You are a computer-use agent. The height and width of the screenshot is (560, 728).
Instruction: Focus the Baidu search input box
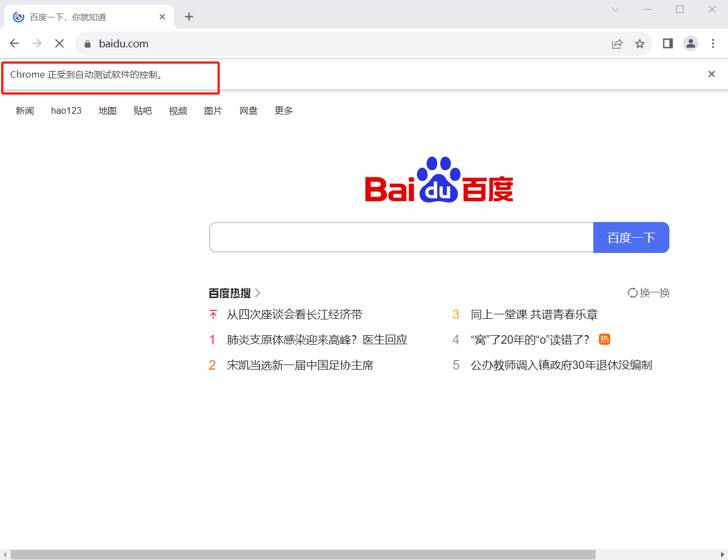401,237
